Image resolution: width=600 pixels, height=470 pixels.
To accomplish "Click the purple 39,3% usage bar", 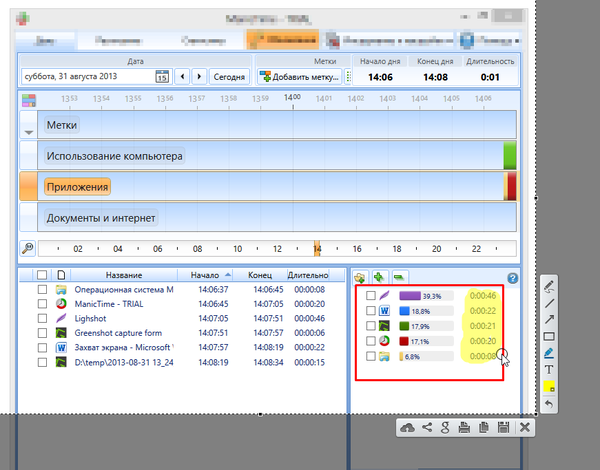I will coord(410,295).
